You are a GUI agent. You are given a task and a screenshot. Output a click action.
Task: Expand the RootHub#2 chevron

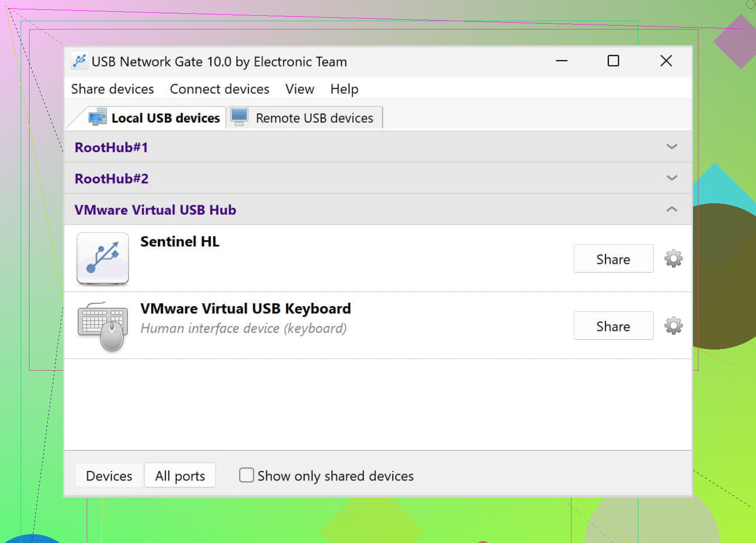pos(672,178)
